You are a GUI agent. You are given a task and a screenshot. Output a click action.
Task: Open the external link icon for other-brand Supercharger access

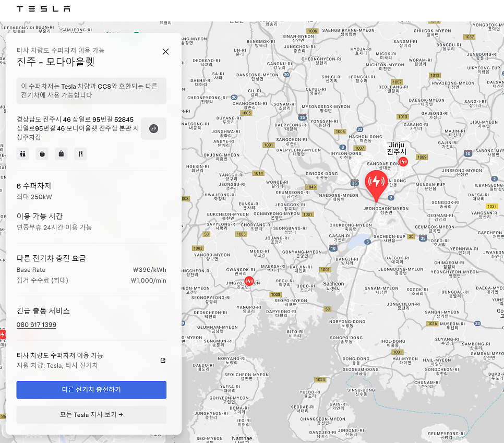[163, 361]
